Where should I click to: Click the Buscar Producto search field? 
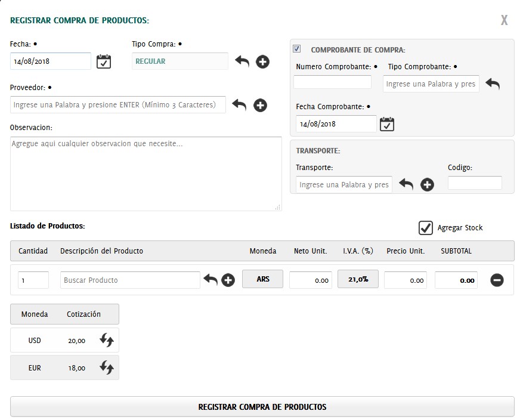[130, 280]
